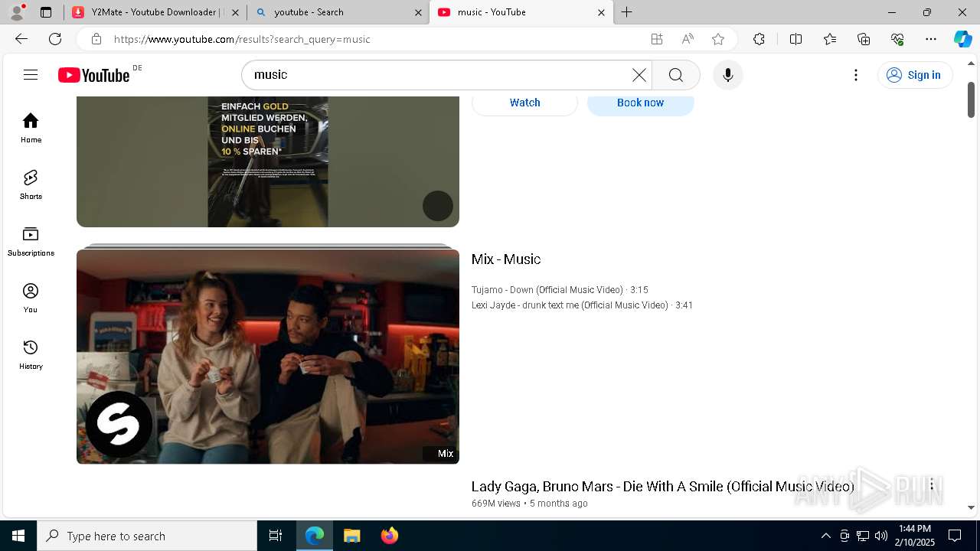Open Tujamo - Down track entry
980x551 pixels.
click(560, 290)
